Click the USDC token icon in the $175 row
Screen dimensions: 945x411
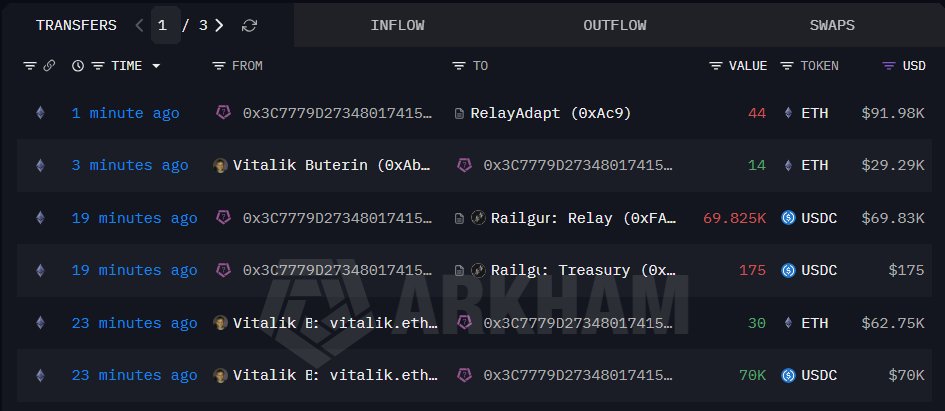(x=788, y=270)
